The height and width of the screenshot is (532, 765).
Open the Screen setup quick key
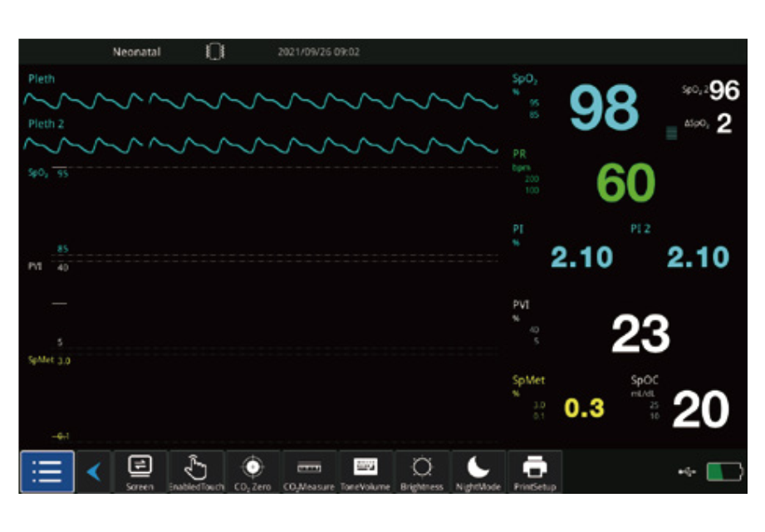pos(140,473)
